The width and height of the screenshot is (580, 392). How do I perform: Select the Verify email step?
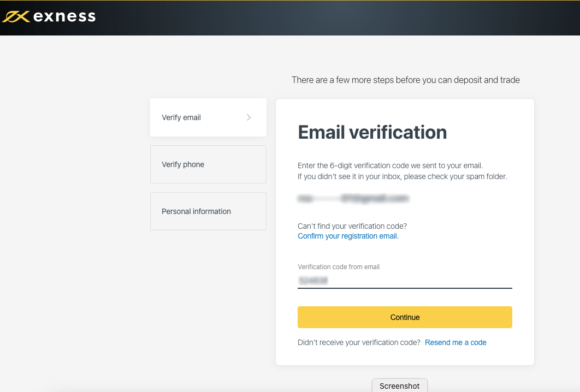(x=181, y=117)
